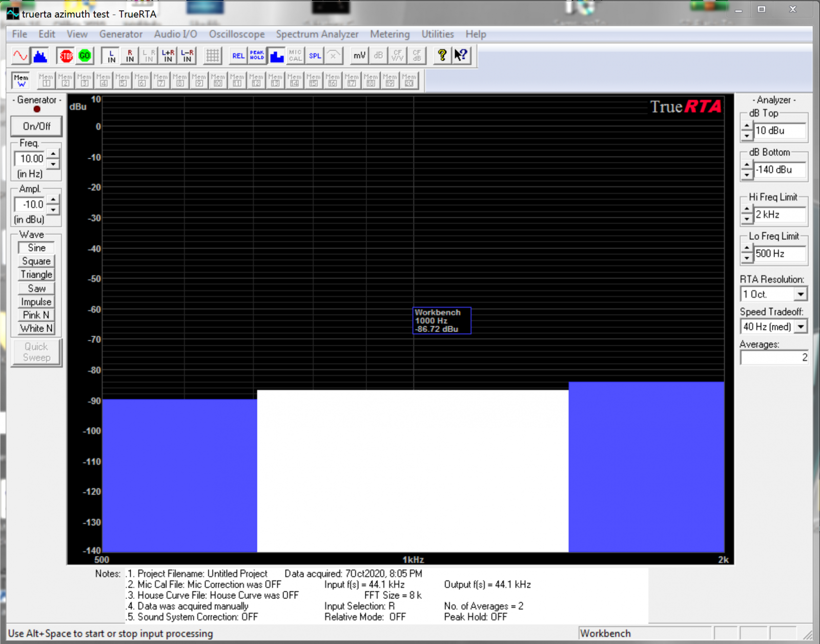Increase the dB Top value with up arrow
The height and width of the screenshot is (644, 820).
click(747, 126)
